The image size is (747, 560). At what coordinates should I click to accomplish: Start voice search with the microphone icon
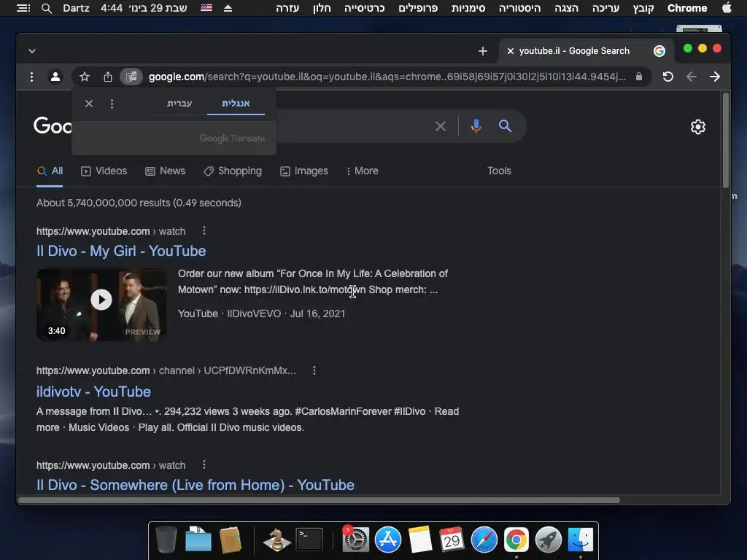(476, 125)
